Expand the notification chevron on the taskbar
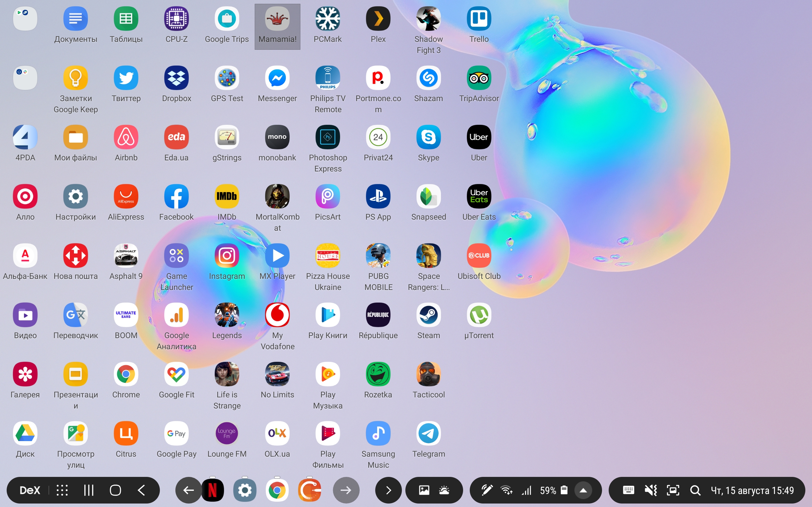 [388, 490]
